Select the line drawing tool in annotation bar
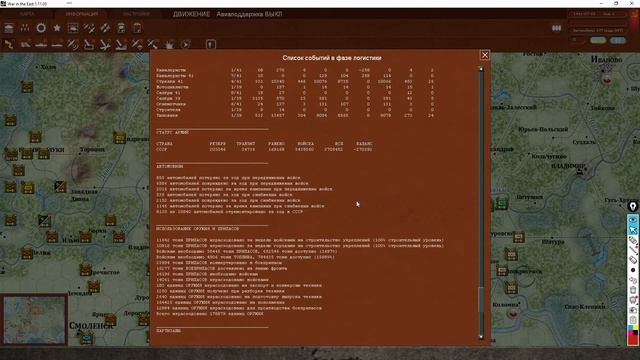This screenshot has width=640, height=360. [x=633, y=250]
